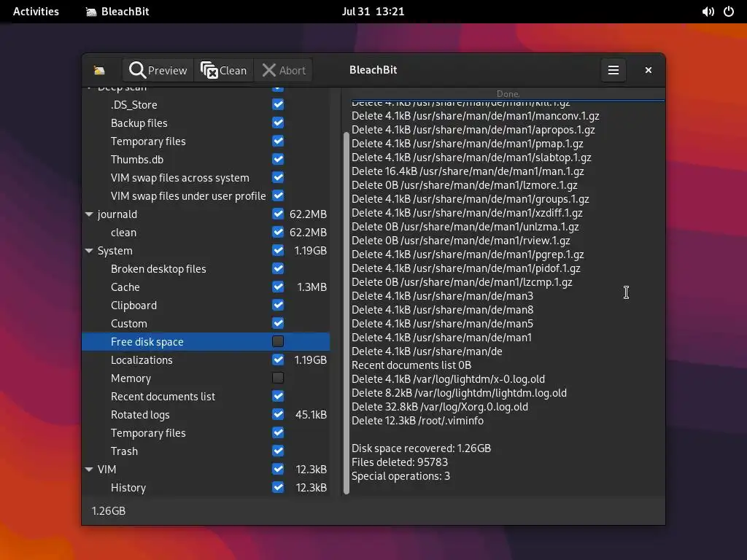Uncheck the Thumbs.db checkbox
The width and height of the screenshot is (747, 560).
tap(278, 159)
